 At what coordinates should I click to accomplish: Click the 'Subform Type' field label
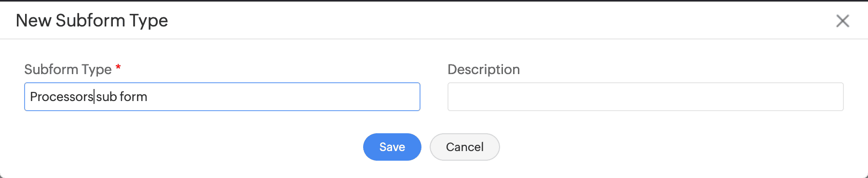click(x=68, y=69)
